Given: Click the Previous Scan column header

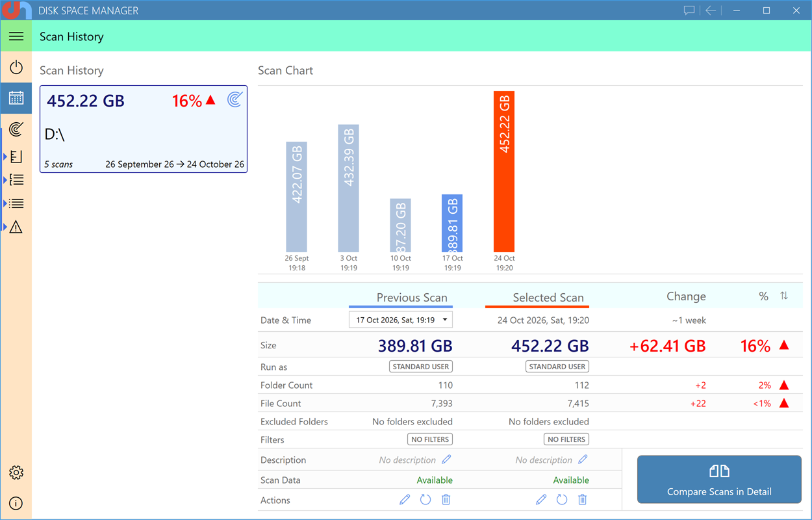Looking at the screenshot, I should pyautogui.click(x=412, y=298).
